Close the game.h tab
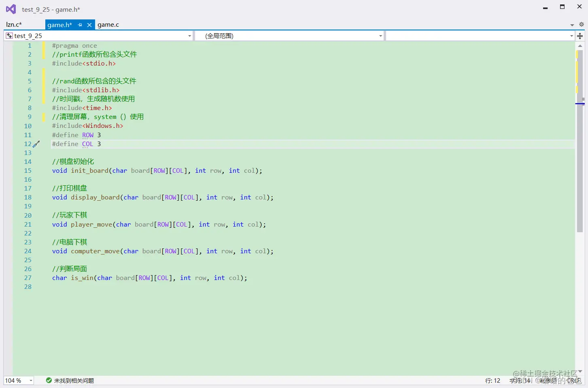Image resolution: width=588 pixels, height=388 pixels. click(x=89, y=25)
